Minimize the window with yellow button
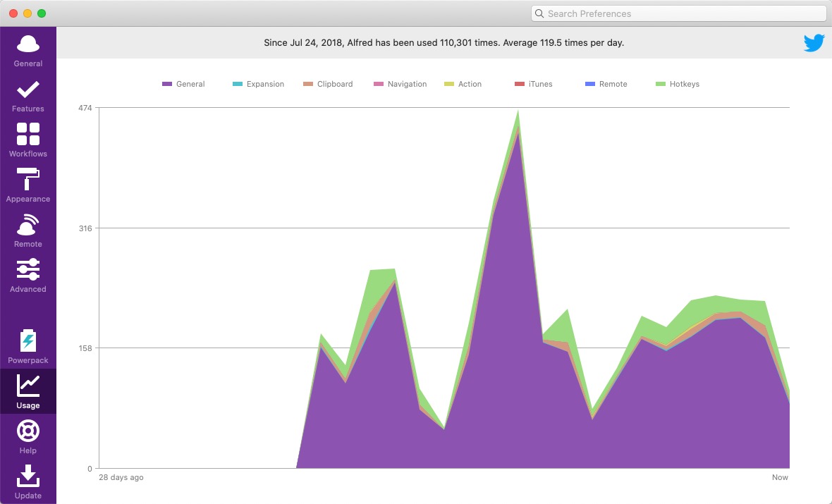832x504 pixels. pos(27,13)
